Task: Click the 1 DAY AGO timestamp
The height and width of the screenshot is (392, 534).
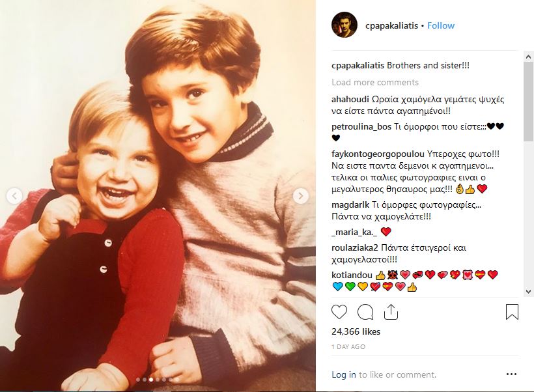Action: tap(348, 347)
